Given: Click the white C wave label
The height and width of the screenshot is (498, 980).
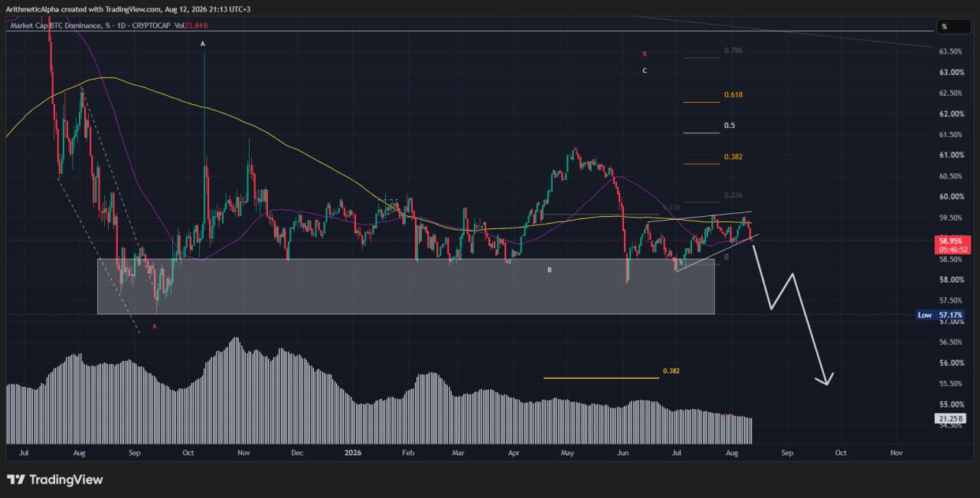Looking at the screenshot, I should [x=645, y=70].
